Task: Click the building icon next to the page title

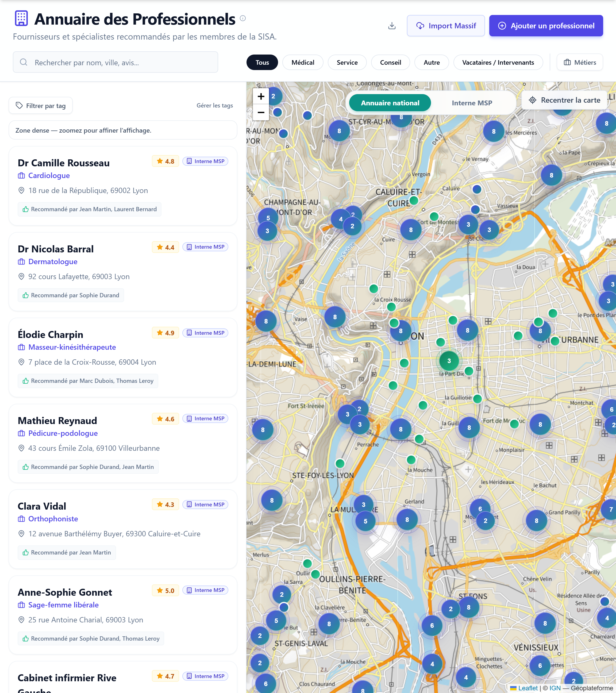Action: point(21,18)
